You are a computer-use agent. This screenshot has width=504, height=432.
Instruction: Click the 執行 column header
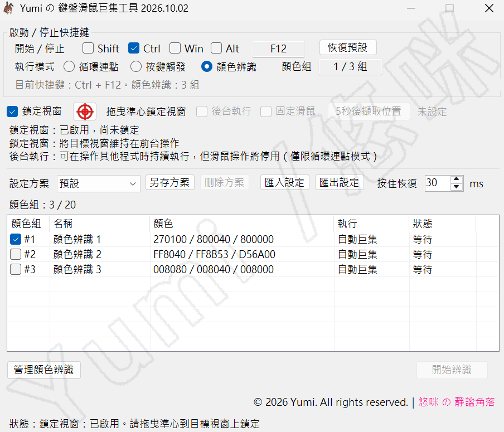click(371, 224)
